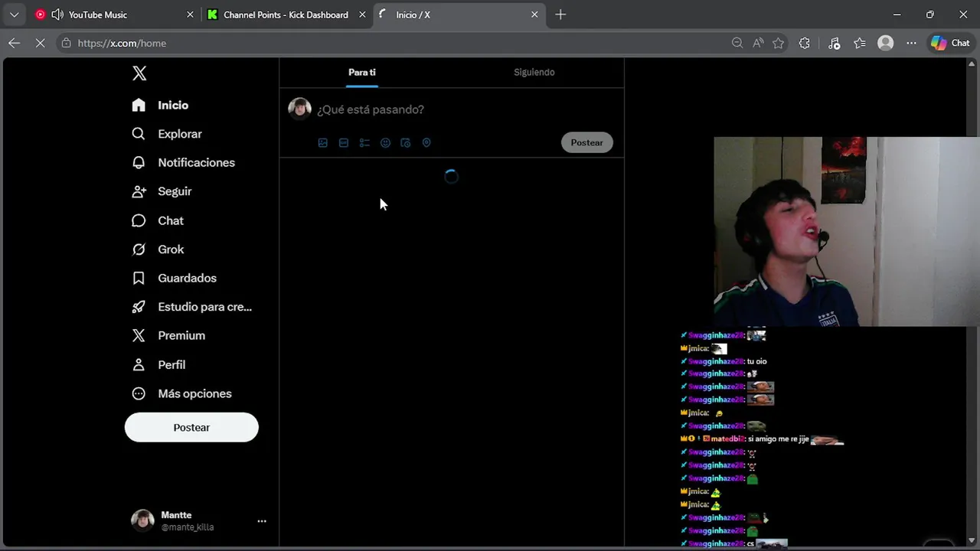980x551 pixels.
Task: Close the Inicio / X tab
Action: (534, 15)
